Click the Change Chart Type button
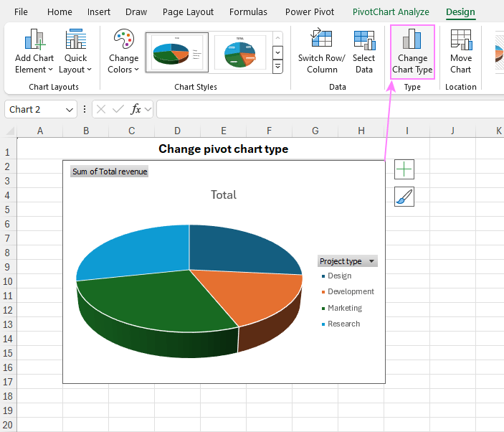504x432 pixels. (412, 52)
